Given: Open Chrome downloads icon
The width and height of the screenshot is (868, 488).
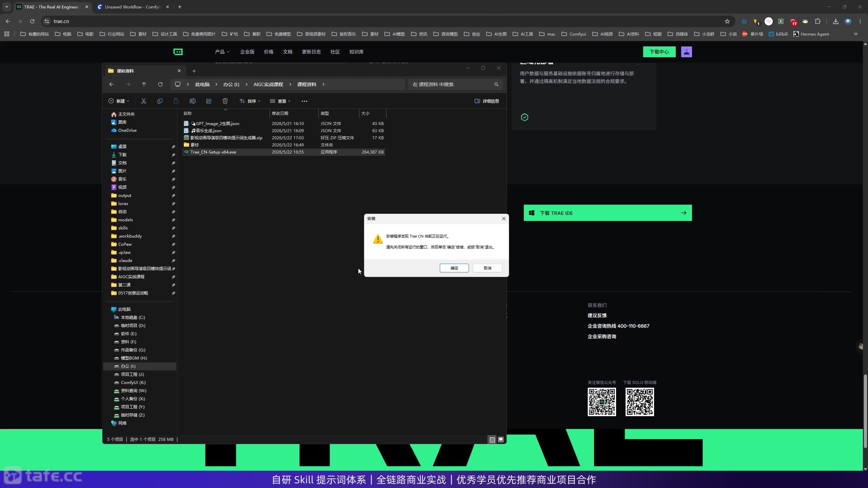Looking at the screenshot, I should [x=835, y=21].
